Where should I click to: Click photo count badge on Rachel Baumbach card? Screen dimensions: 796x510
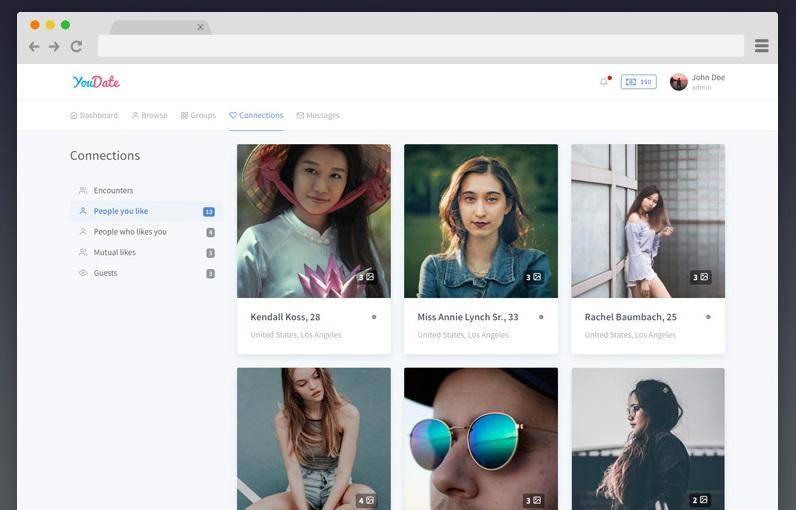click(x=701, y=277)
